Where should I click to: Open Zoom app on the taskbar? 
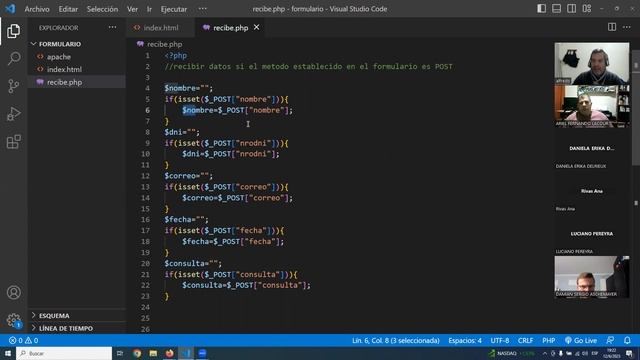click(x=202, y=353)
